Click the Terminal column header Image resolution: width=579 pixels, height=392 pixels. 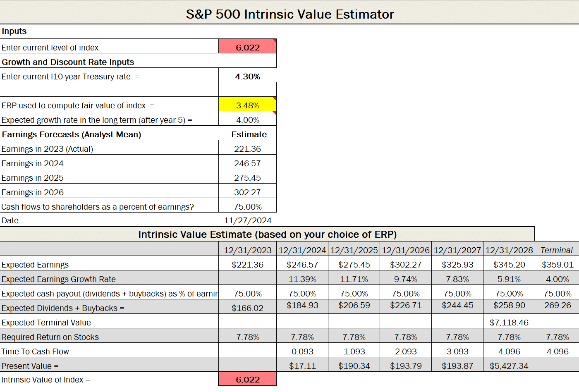click(x=557, y=249)
